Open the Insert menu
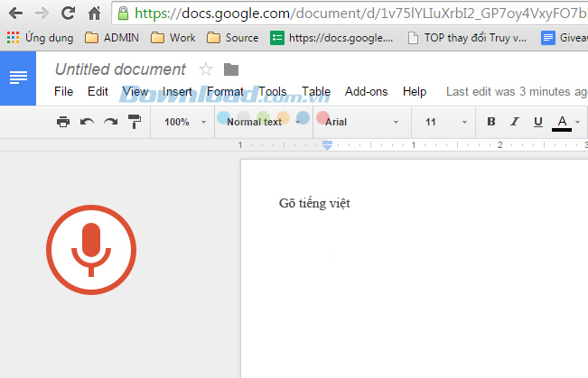 pos(177,91)
